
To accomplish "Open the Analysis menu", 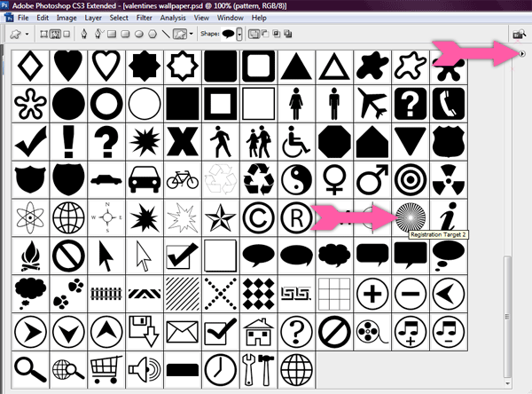I will tap(173, 18).
